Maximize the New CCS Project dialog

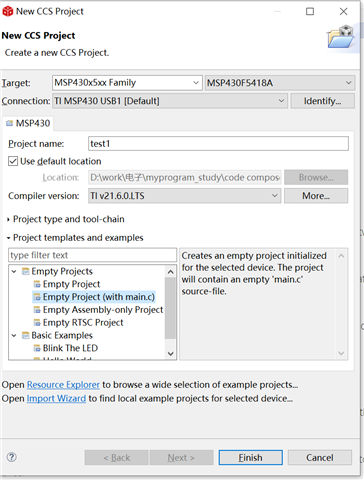tap(310, 11)
